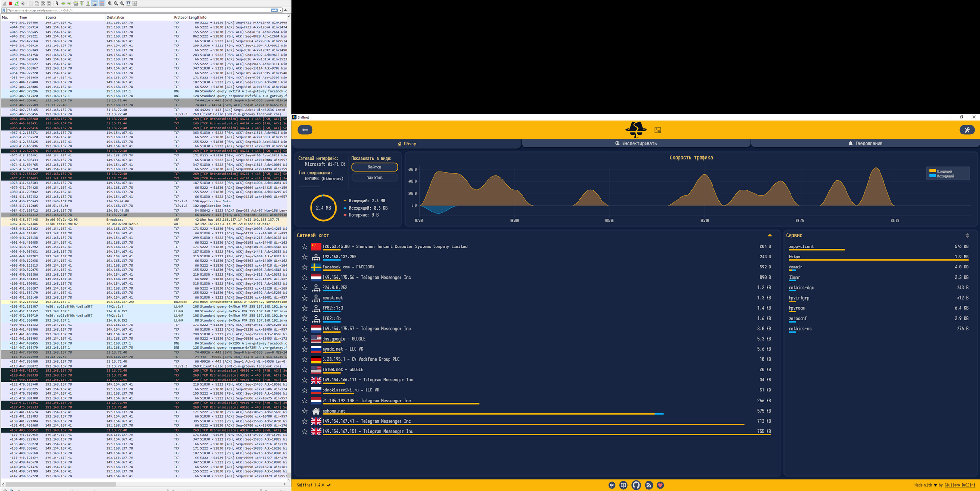Screen dimensions: 980x491
Task: Open the Giuliano Bellini author link
Action: 959,485
